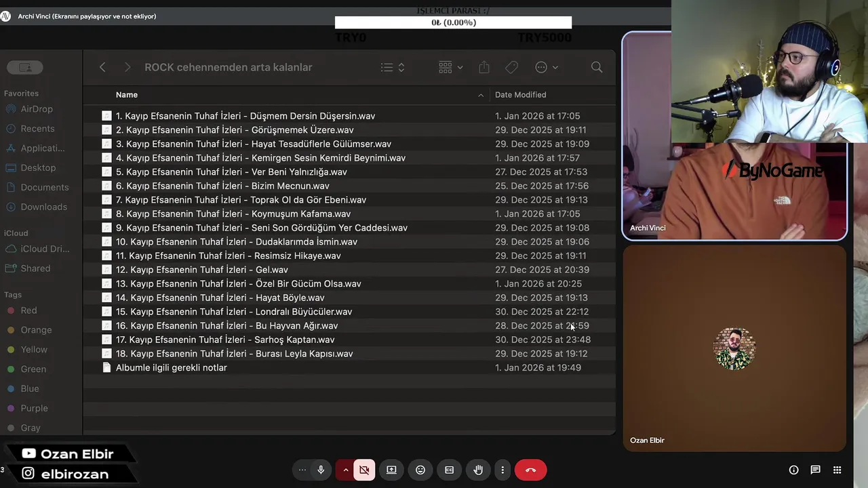Open meeting details info icon
Screen dimensions: 868x488
tap(793, 470)
